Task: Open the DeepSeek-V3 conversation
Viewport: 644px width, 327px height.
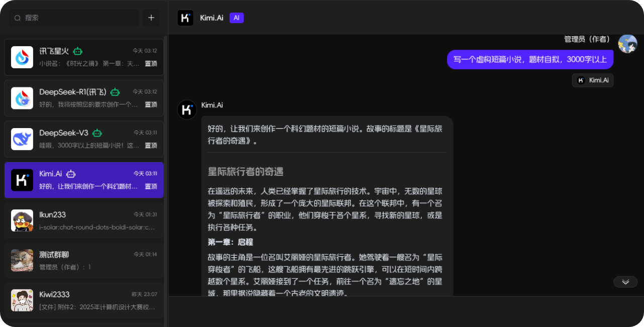Action: click(x=84, y=139)
